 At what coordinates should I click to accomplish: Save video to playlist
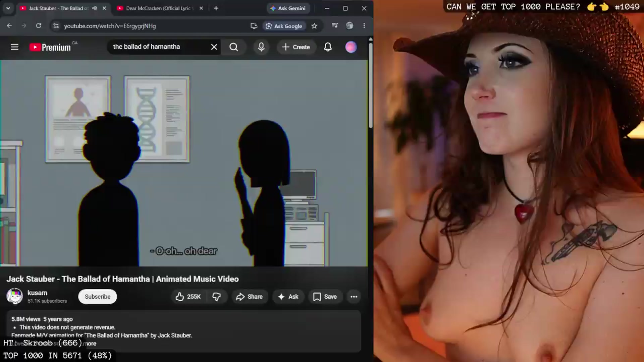(x=325, y=297)
